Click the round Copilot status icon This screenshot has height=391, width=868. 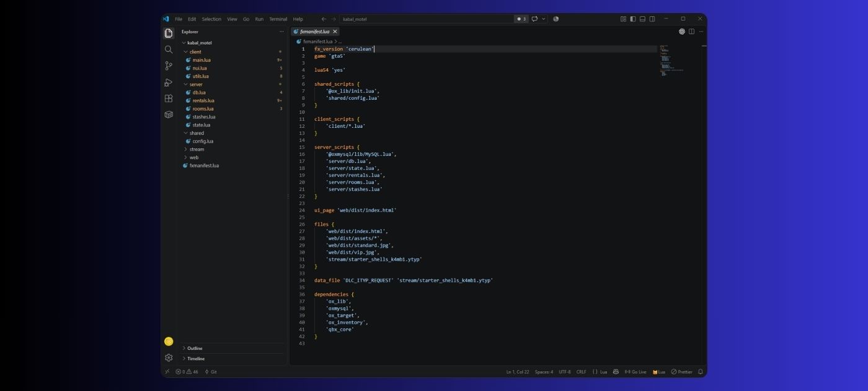pos(556,19)
